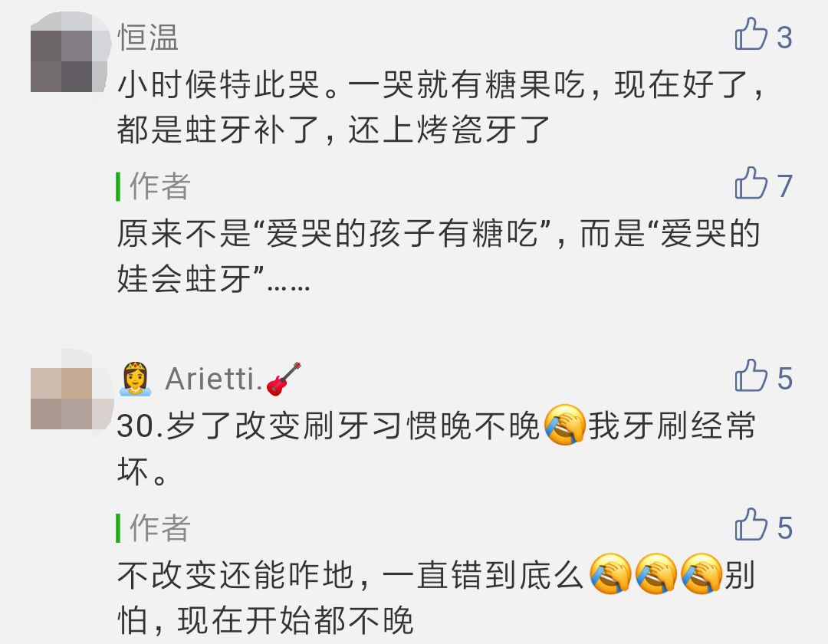Viewport: 828px width, 644px height.
Task: Click the princess emoji before Arietti
Action: 135,379
